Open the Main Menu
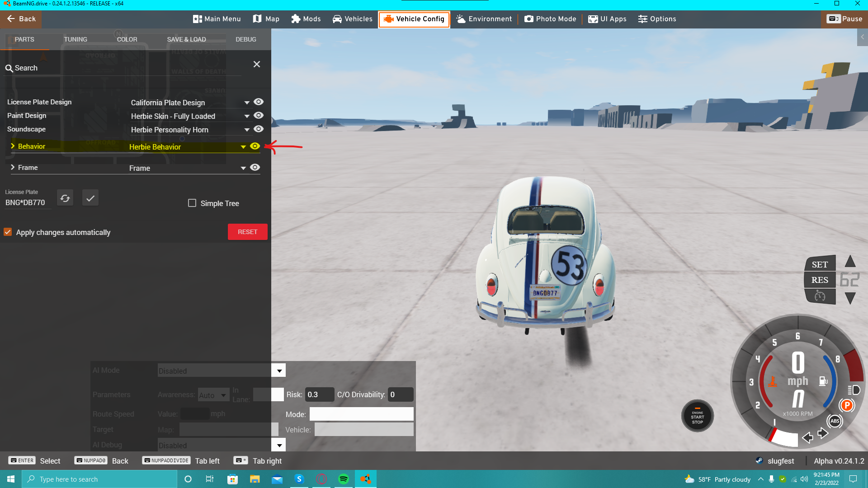The width and height of the screenshot is (868, 488). tap(217, 19)
